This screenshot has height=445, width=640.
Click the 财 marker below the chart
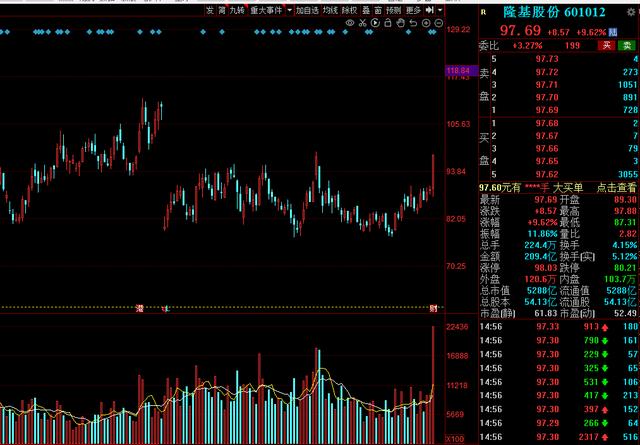433,308
